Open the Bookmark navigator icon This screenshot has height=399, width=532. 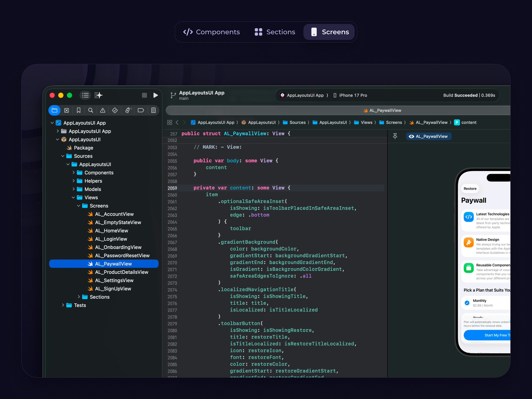pos(79,110)
